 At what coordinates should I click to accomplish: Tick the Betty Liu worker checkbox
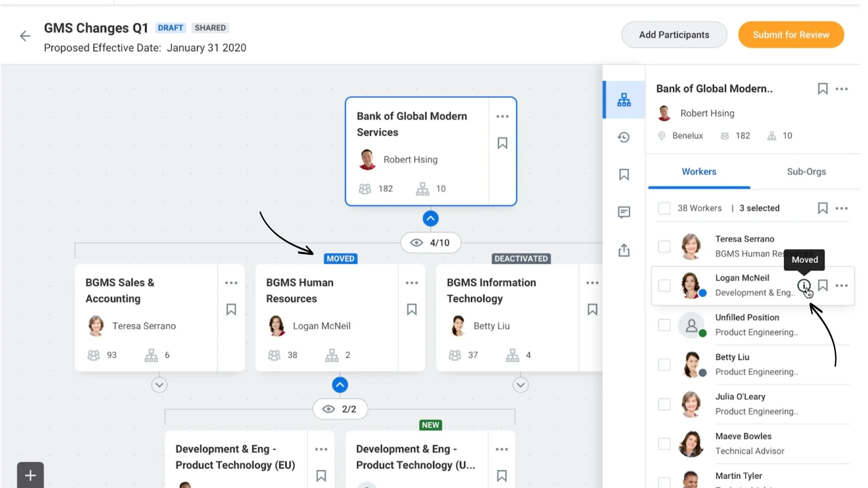tap(664, 364)
